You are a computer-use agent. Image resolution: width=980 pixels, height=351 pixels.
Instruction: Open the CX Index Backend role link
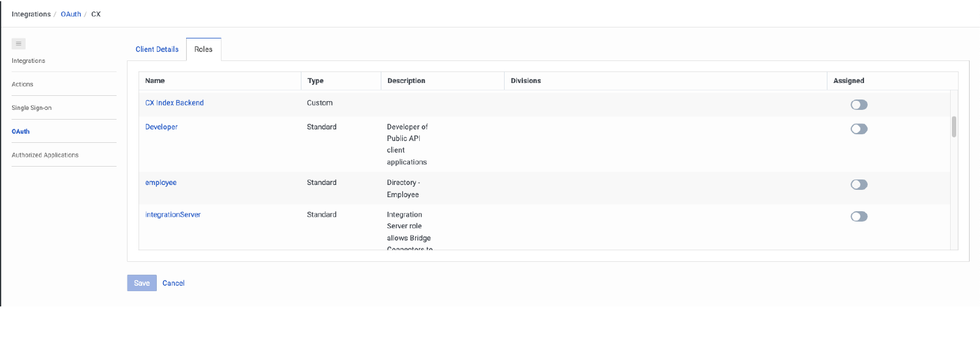(x=175, y=103)
